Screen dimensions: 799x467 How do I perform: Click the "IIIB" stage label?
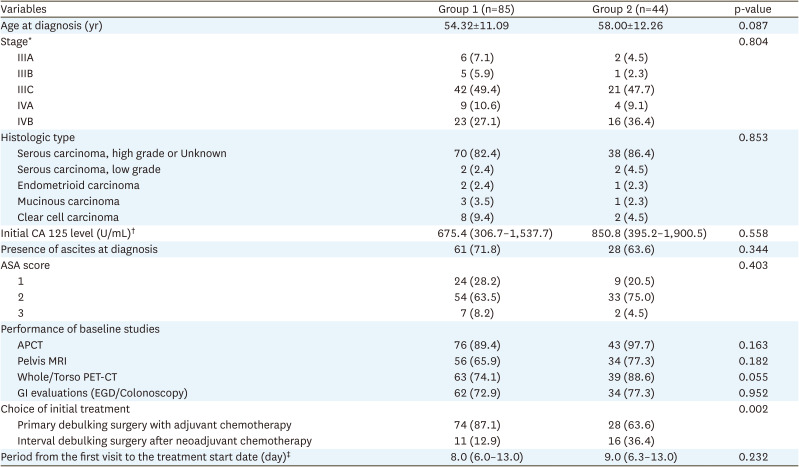tap(25, 73)
